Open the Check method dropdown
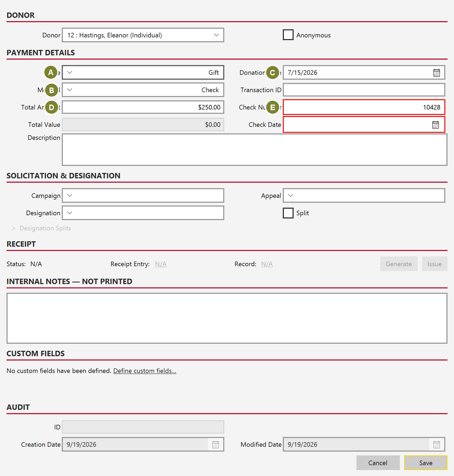The height and width of the screenshot is (476, 454). coord(143,90)
